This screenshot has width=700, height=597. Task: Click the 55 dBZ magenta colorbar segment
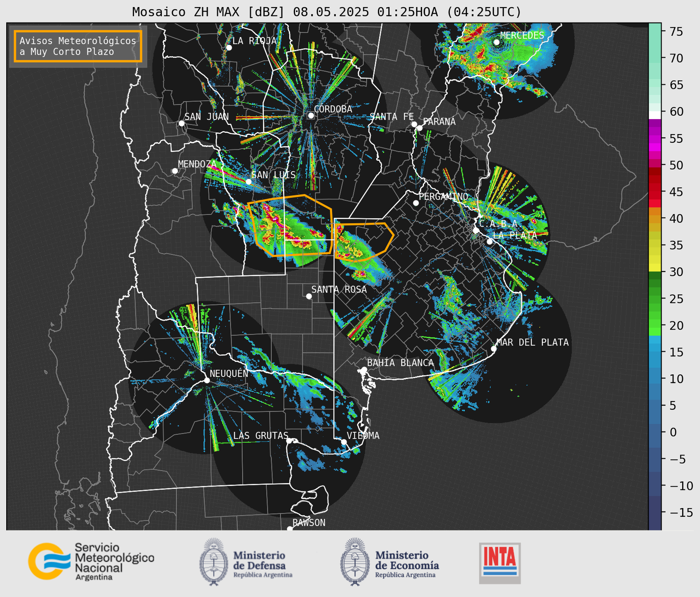coord(655,139)
